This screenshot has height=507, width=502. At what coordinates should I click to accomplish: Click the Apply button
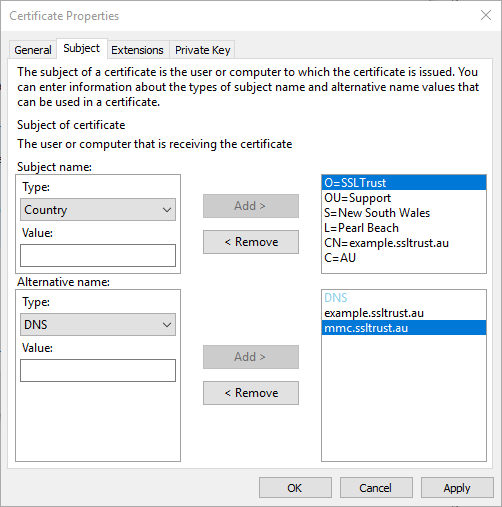pos(457,488)
